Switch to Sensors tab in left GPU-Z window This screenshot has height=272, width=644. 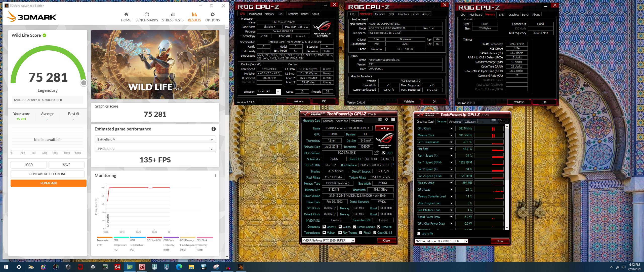328,121
